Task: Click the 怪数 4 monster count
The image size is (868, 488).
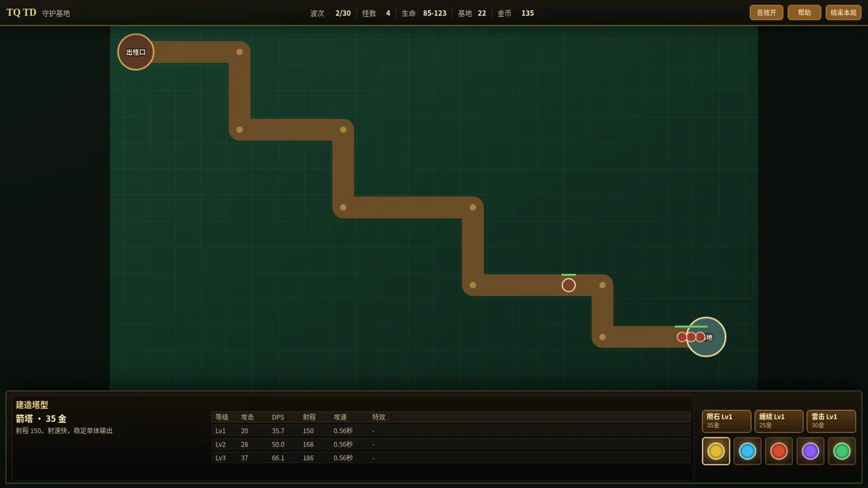Action: point(376,14)
